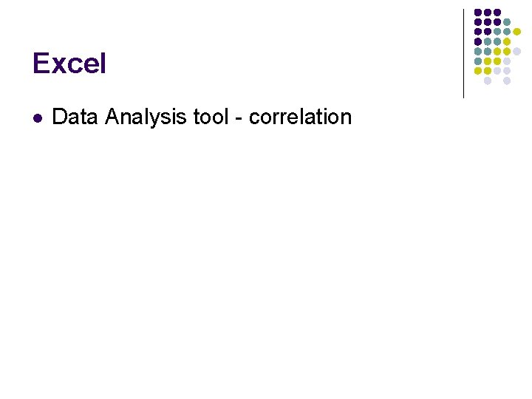
Task: Click the only yellow dot in fourth row
Action: [x=507, y=41]
